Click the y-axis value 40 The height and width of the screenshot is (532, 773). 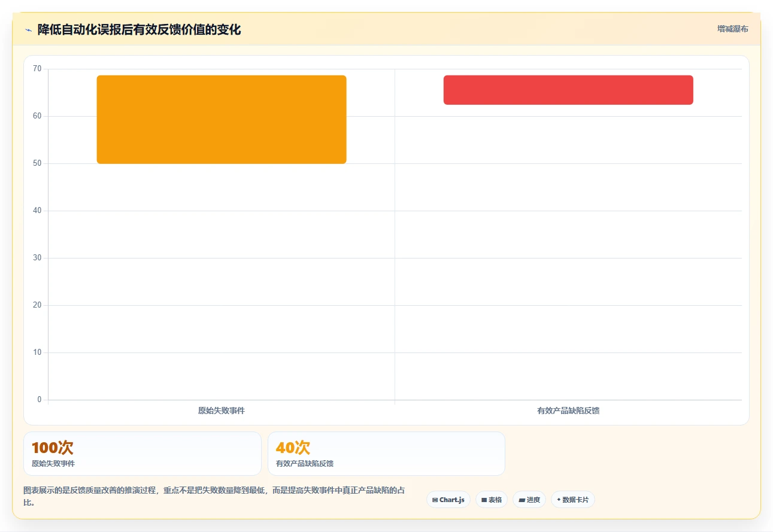(x=37, y=211)
